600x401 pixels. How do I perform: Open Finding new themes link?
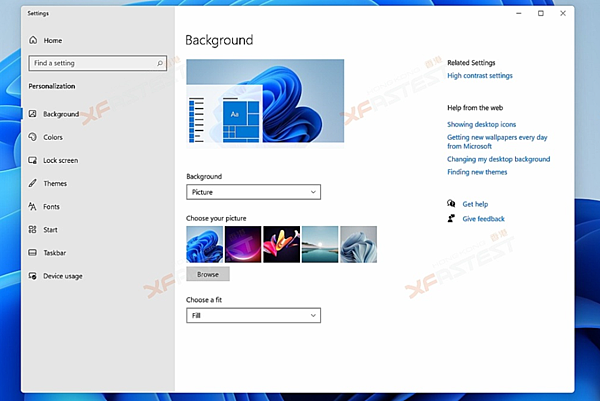coord(477,172)
